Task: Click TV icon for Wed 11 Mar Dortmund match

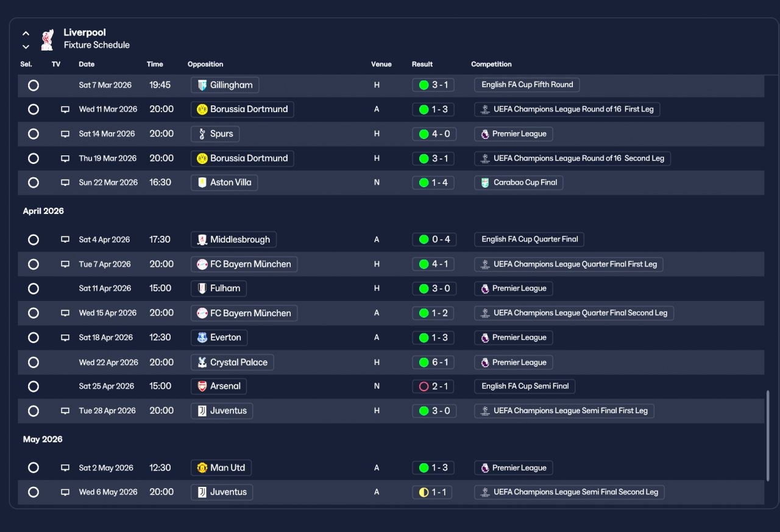Action: click(x=65, y=110)
